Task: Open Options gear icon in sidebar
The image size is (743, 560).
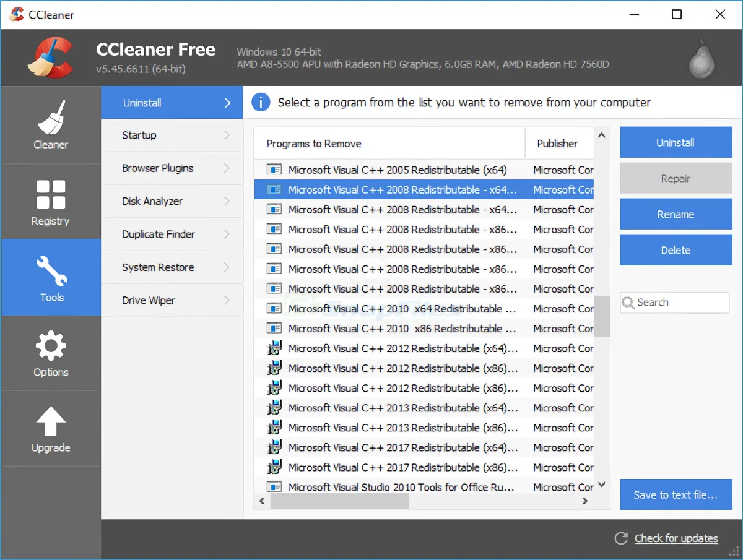Action: [x=51, y=346]
